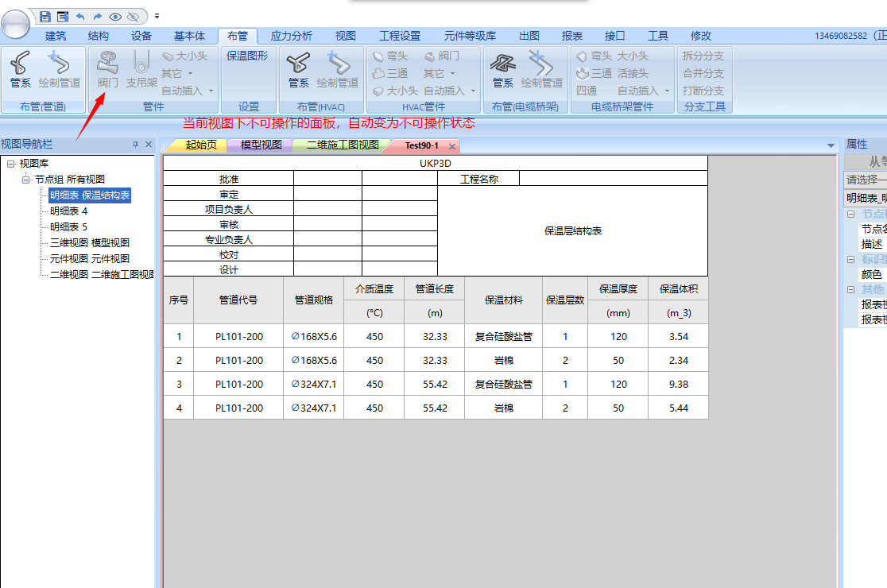Click the 保温图形 button in 设置 group
The height and width of the screenshot is (588, 887).
click(247, 56)
